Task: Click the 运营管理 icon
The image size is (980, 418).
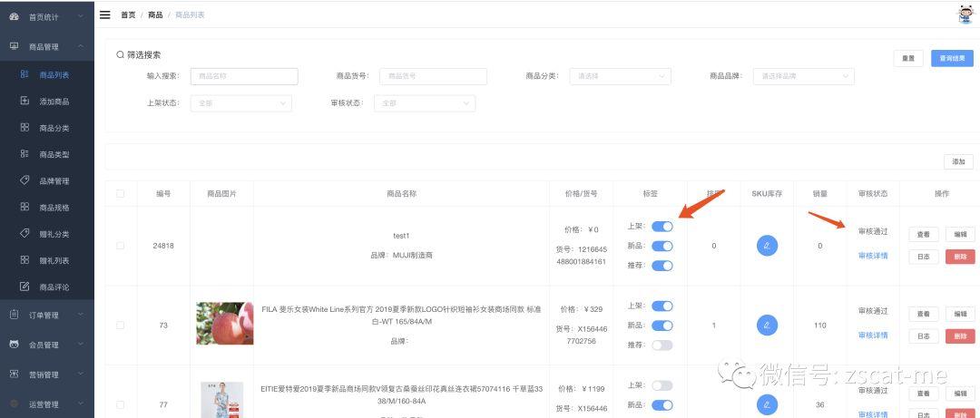Action: pos(15,403)
